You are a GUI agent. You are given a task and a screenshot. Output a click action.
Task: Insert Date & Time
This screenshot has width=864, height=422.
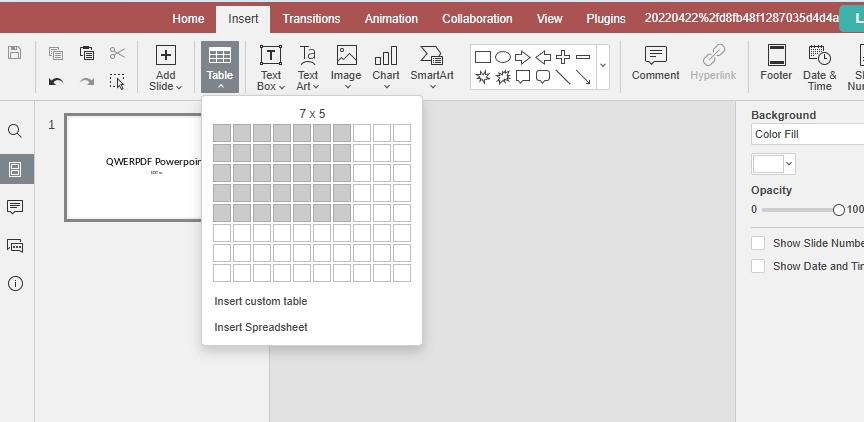(x=820, y=68)
